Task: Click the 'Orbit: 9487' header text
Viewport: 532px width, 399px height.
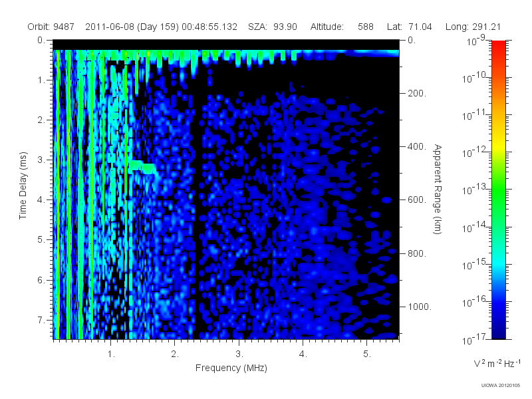Action: pos(51,27)
